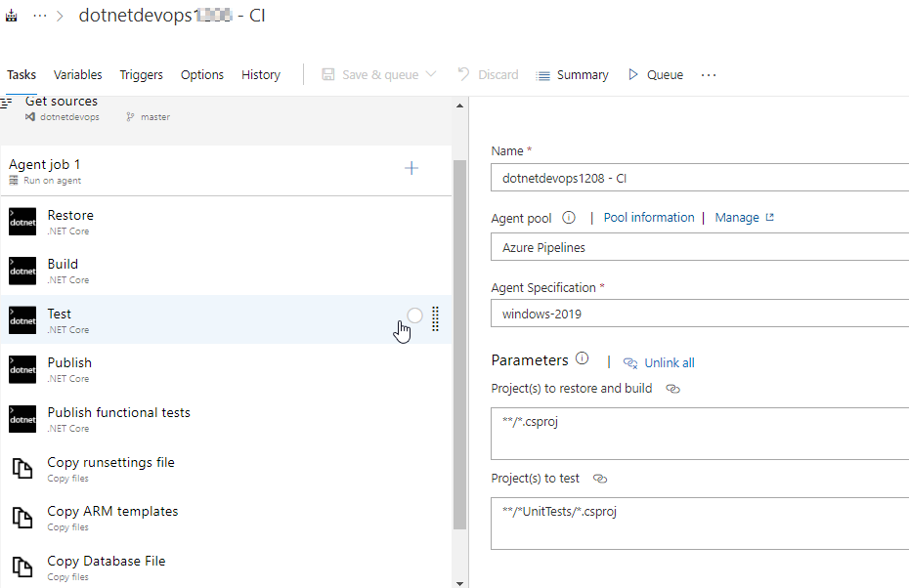Toggle the Test task selection circle
The height and width of the screenshot is (588, 909).
click(x=414, y=315)
